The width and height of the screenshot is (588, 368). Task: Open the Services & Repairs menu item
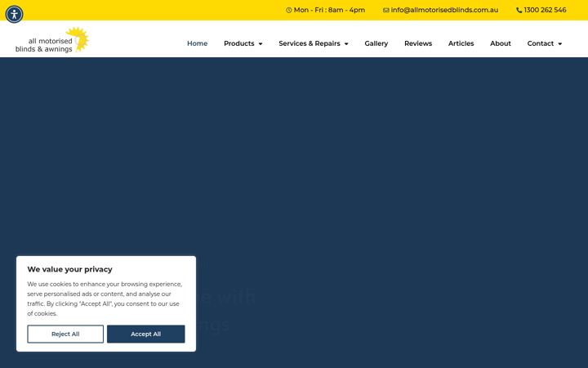(310, 43)
